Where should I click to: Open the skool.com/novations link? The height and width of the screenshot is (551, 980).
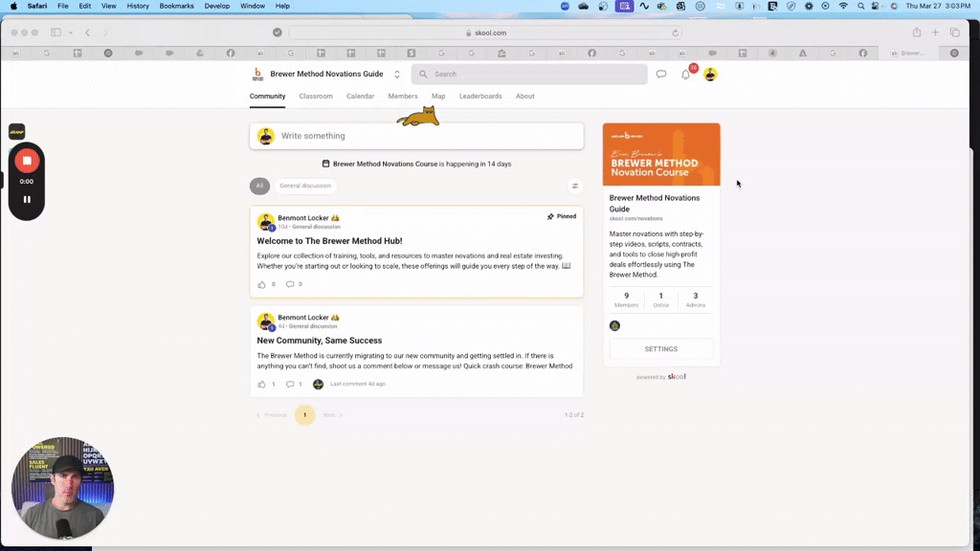click(635, 219)
